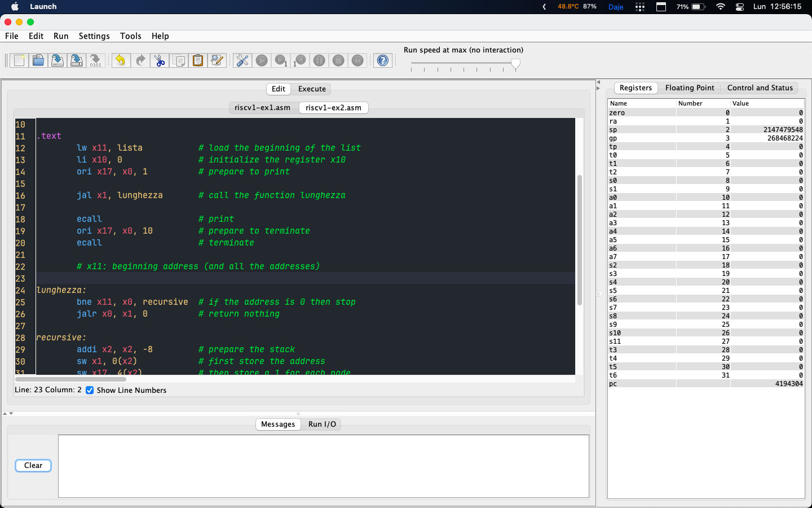Click the Run speed slider handle
This screenshot has height=508, width=812.
coord(515,64)
